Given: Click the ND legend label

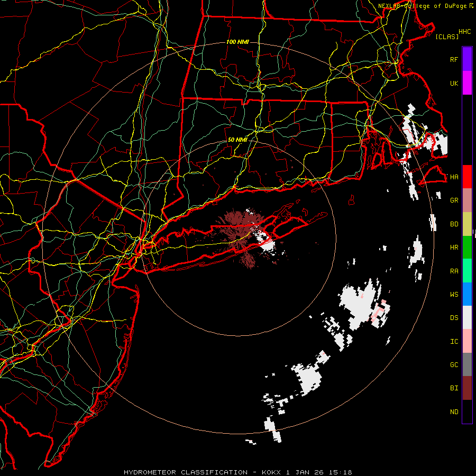Looking at the screenshot, I should pyautogui.click(x=454, y=412).
